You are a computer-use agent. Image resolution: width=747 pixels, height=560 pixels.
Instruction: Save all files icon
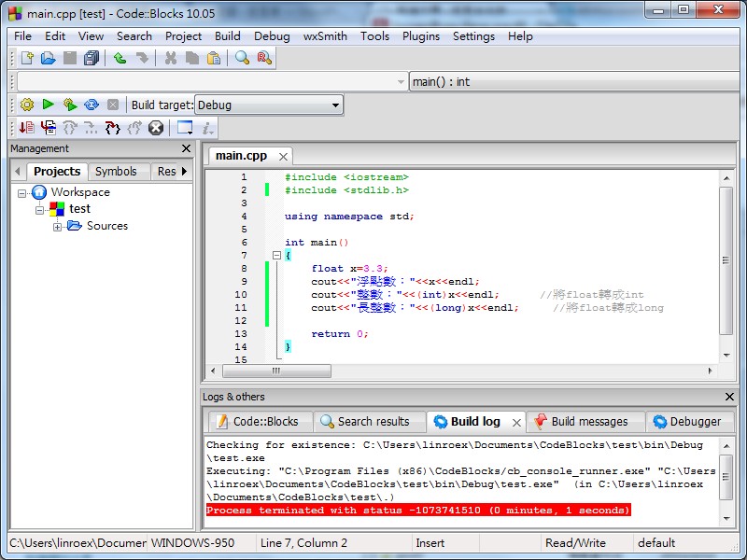(91, 58)
